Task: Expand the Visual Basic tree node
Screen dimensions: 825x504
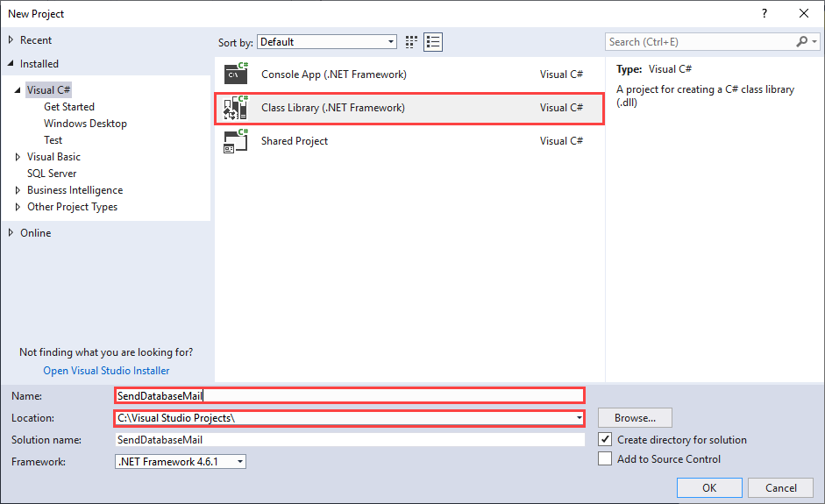Action: (18, 157)
